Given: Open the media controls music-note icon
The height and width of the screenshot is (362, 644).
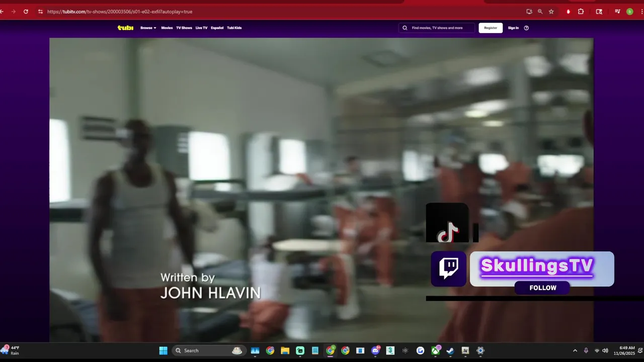Looking at the screenshot, I should pos(618,12).
